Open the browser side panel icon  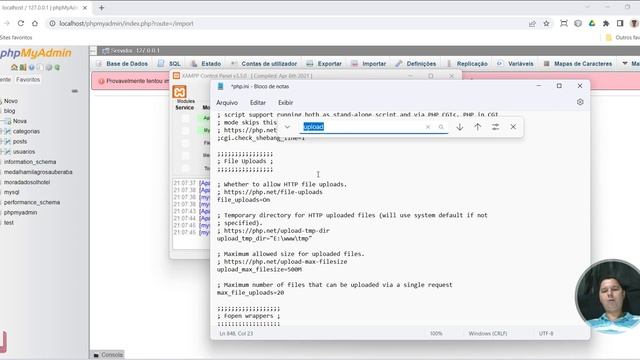[x=620, y=24]
